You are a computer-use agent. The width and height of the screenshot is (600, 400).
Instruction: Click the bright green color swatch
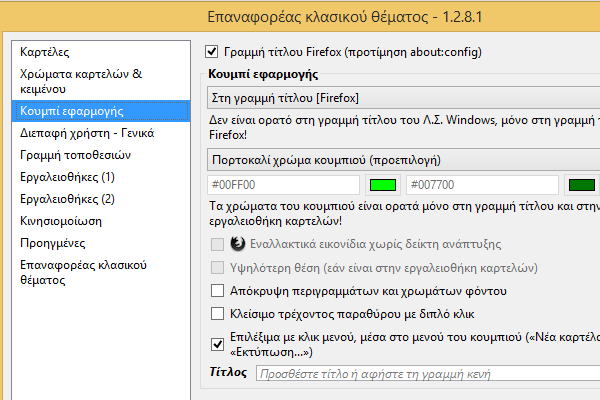383,185
